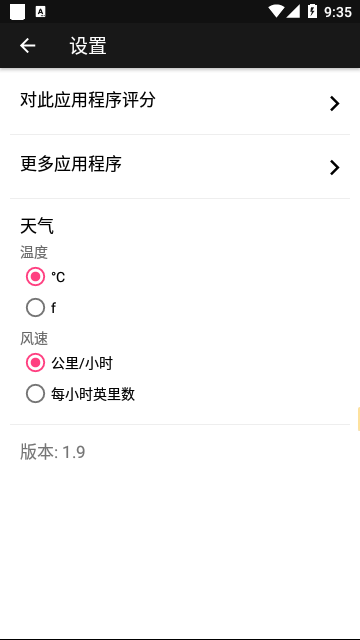This screenshot has height=640, width=360.
Task: Open chevron beside 更多应用程序
Action: coord(335,168)
